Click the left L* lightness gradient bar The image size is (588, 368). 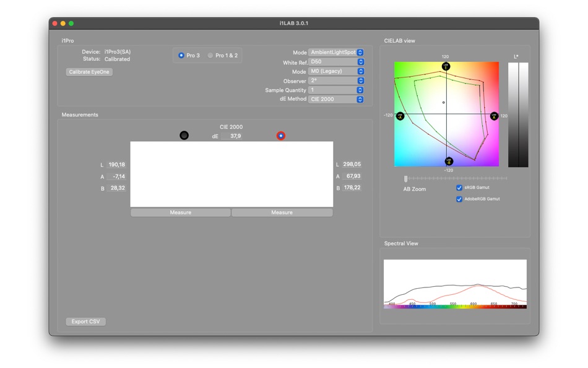pos(513,115)
